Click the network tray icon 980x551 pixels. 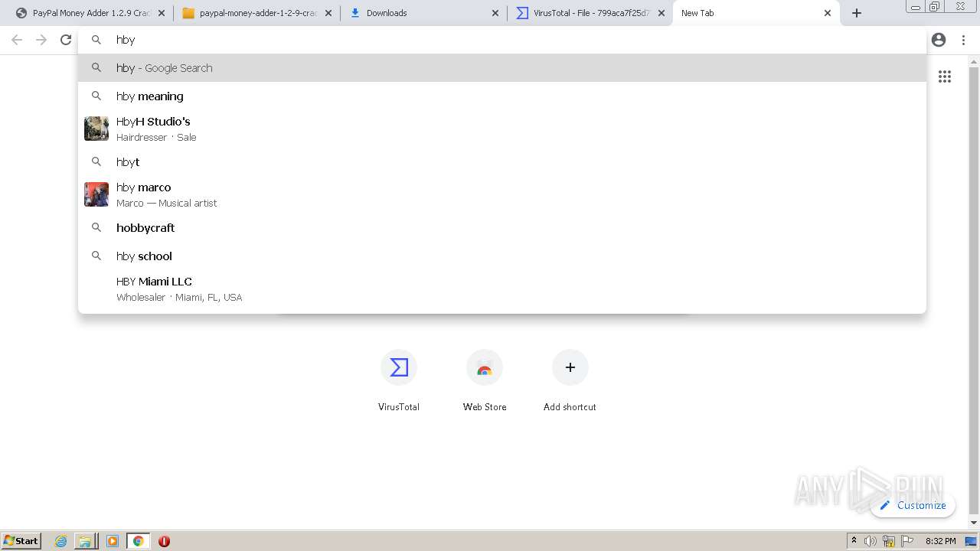pos(889,541)
